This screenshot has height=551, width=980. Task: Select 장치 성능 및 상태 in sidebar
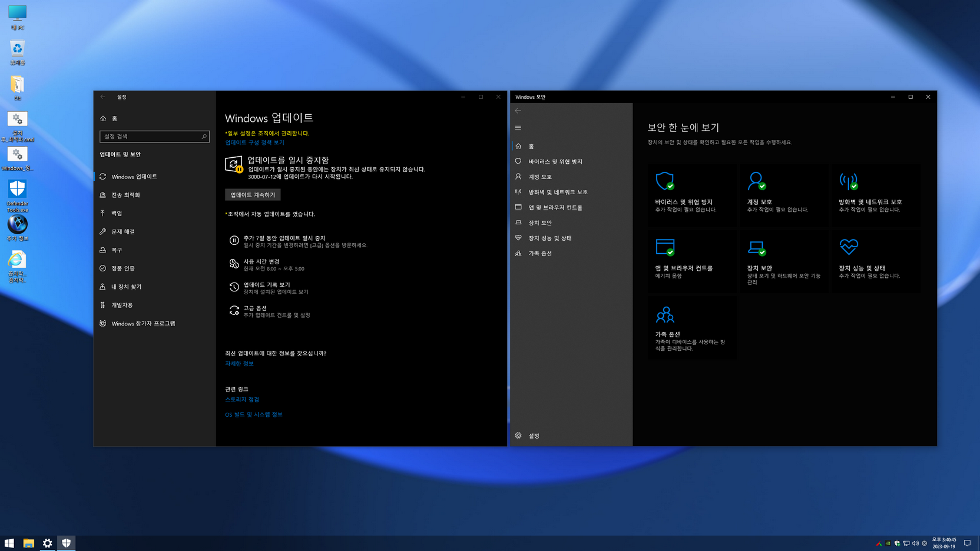[x=571, y=238]
